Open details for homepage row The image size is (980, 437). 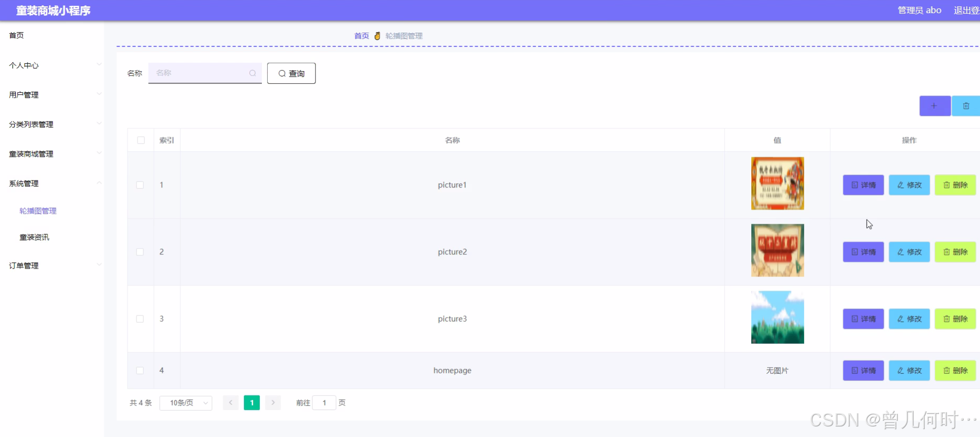pos(863,370)
